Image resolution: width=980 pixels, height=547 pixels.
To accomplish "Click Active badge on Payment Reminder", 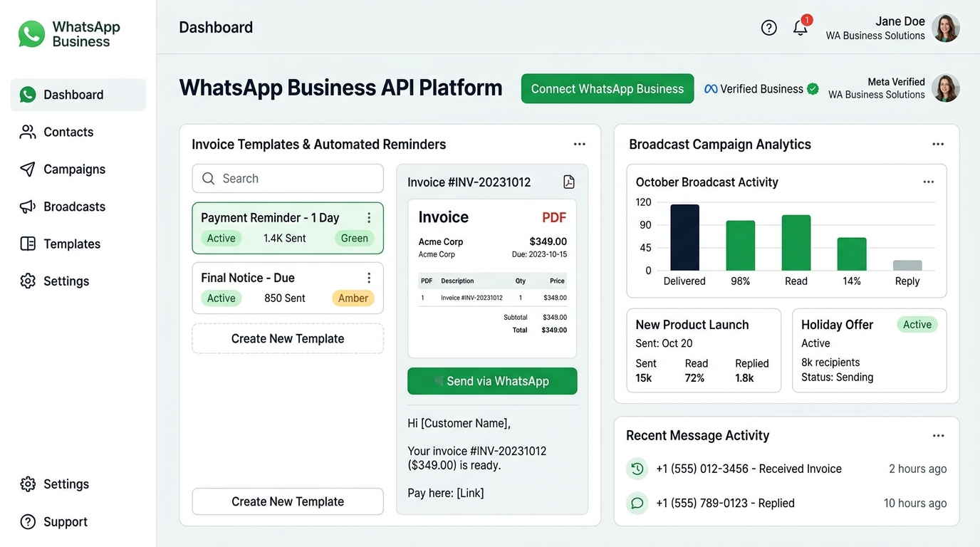I will (x=221, y=239).
